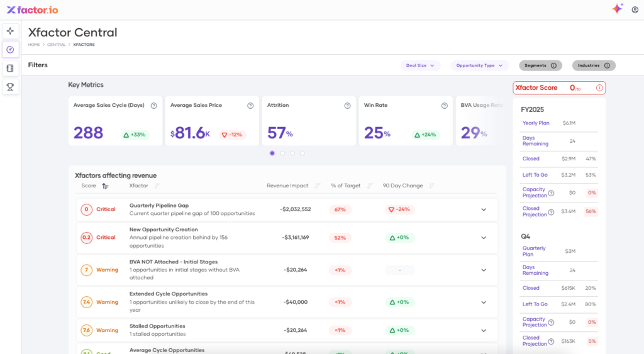Open the top star icon in sidebar
Screen dimensions: 644x354
point(10,31)
